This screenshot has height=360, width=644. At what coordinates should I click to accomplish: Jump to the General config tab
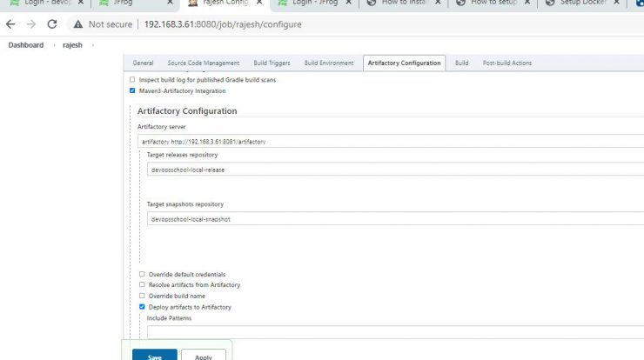pos(143,63)
